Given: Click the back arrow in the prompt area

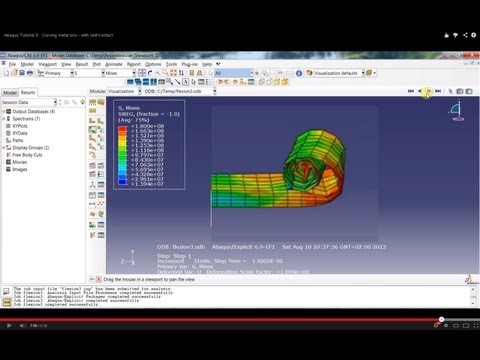Looking at the screenshot, I should tap(92, 279).
